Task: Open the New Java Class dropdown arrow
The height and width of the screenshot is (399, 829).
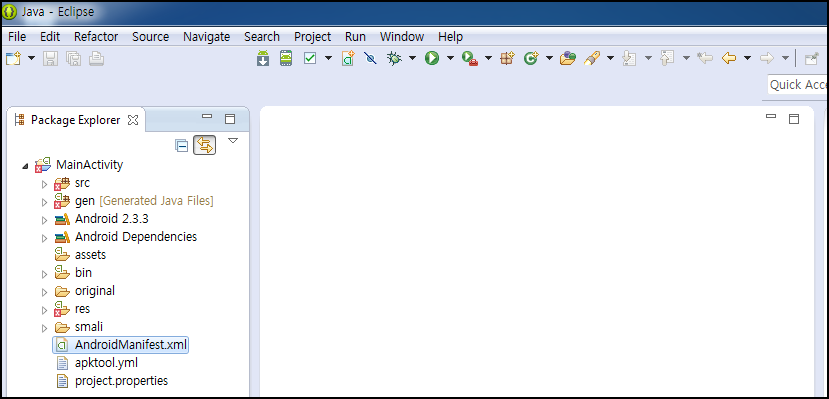Action: [549, 58]
